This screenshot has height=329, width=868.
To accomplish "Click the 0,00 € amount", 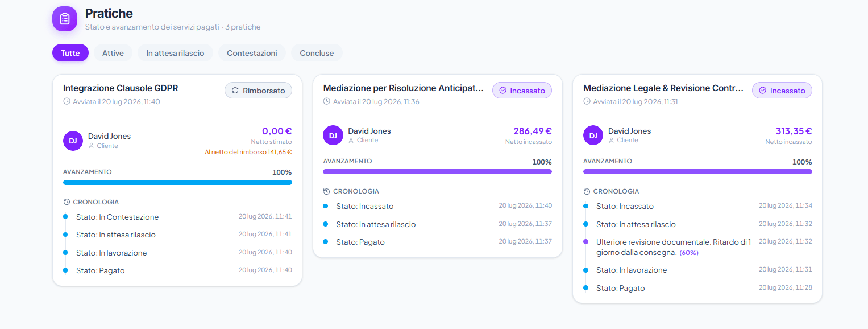I will point(277,131).
